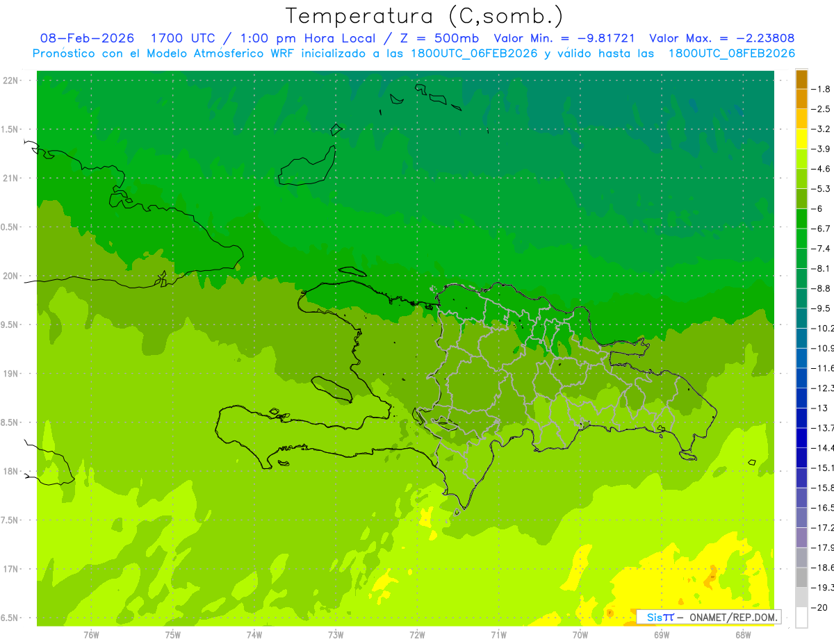Click 'Valor Max. = -2.23808' text
Image resolution: width=834 pixels, height=644 pixels.
721,38
